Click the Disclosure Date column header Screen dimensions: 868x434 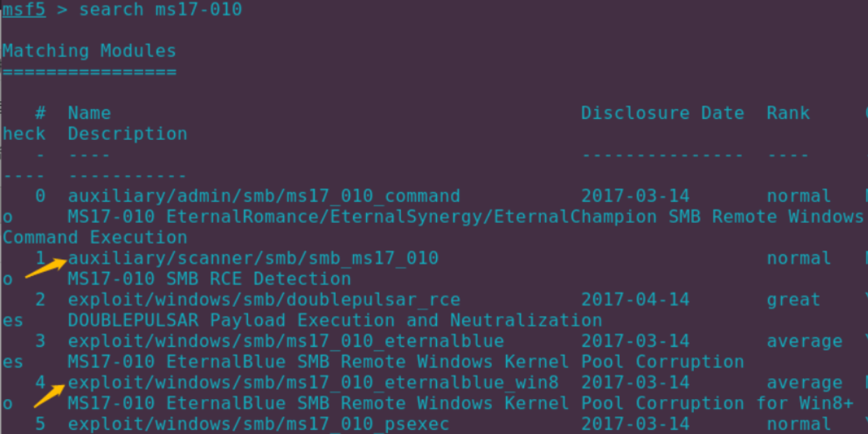pyautogui.click(x=663, y=113)
